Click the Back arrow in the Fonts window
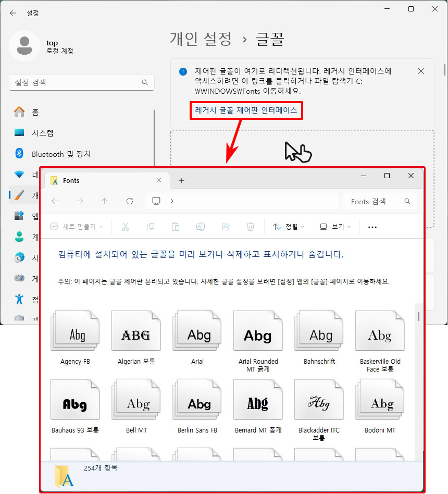The image size is (448, 494). coord(56,201)
